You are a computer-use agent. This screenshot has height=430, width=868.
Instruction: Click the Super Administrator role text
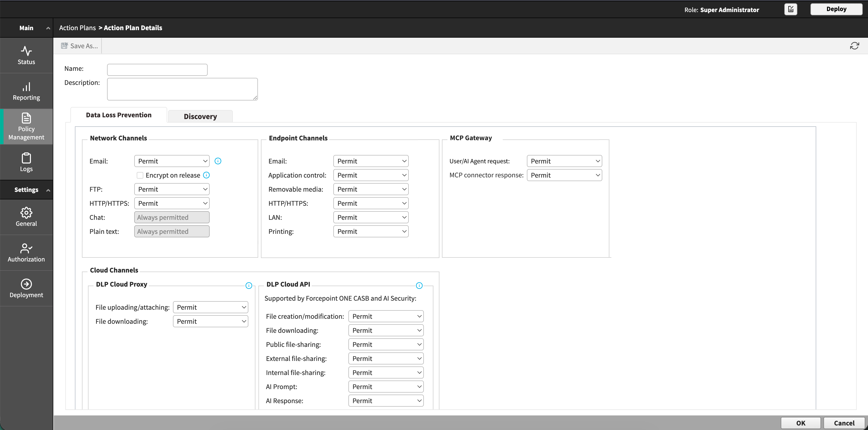tap(729, 10)
